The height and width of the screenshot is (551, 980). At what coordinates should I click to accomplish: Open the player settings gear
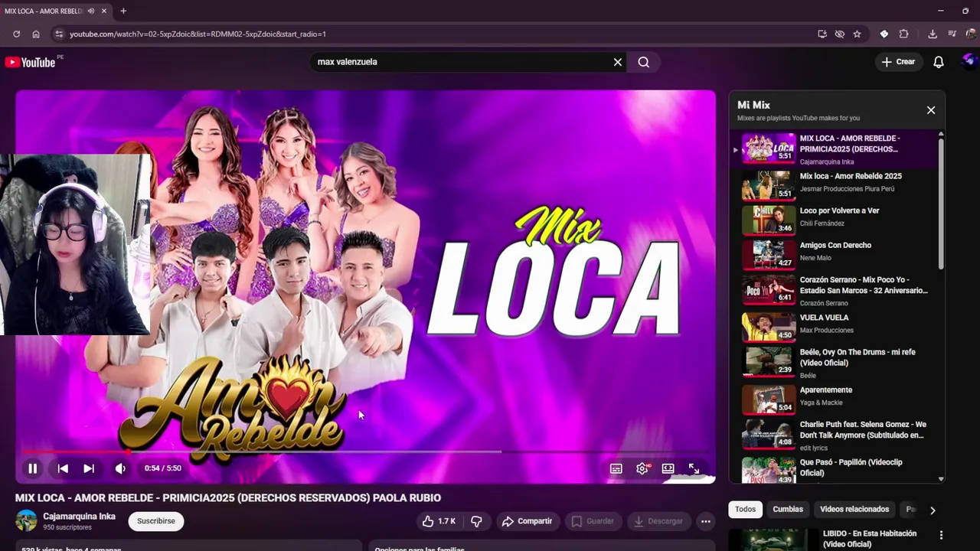(x=642, y=468)
